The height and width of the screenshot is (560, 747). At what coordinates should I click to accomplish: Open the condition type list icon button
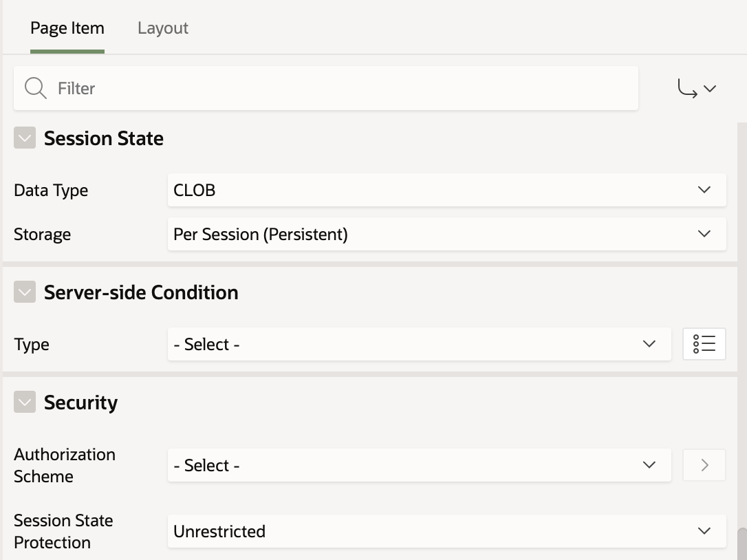704,344
